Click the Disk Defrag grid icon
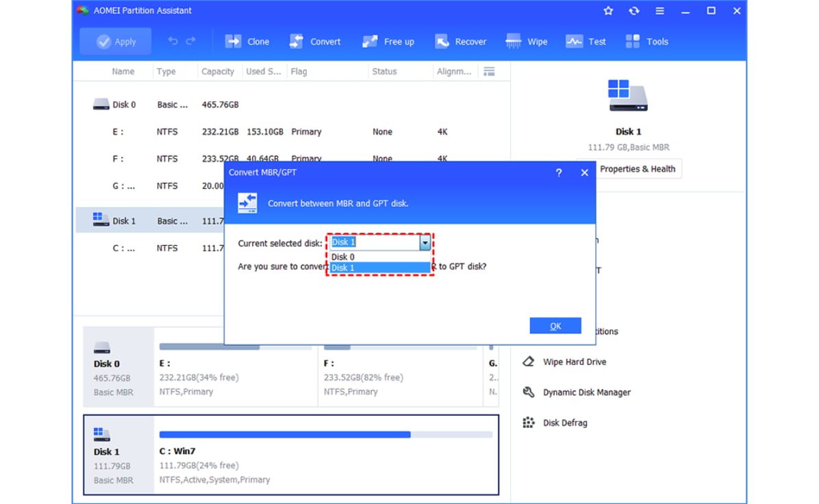819x504 pixels. coord(529,422)
